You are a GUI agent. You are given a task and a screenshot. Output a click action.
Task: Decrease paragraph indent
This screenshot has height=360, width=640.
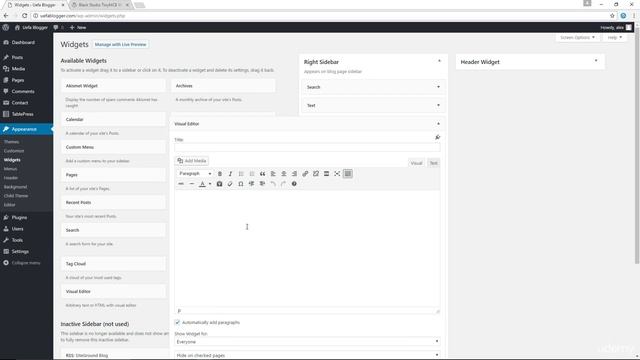tap(251, 184)
